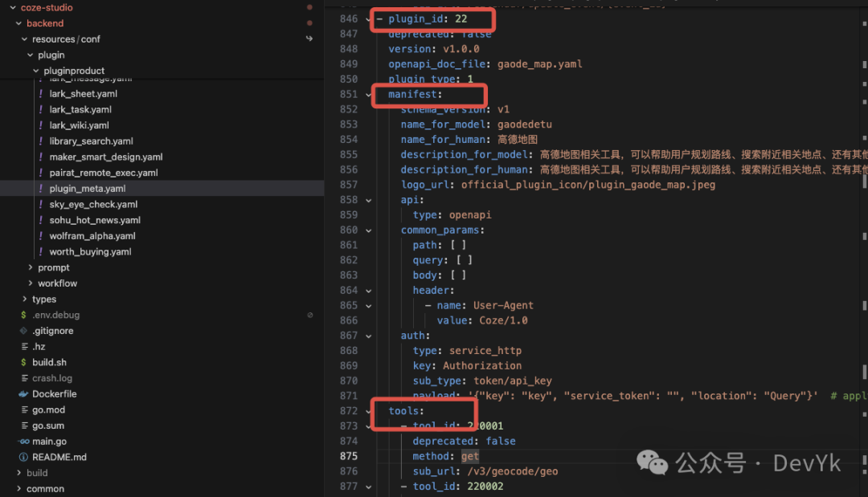Click 'gaode_map.yaml' value on line 849

coord(540,64)
